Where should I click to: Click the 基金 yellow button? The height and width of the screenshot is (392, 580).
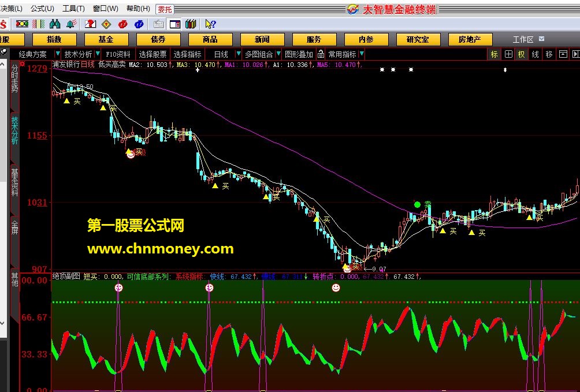point(106,40)
